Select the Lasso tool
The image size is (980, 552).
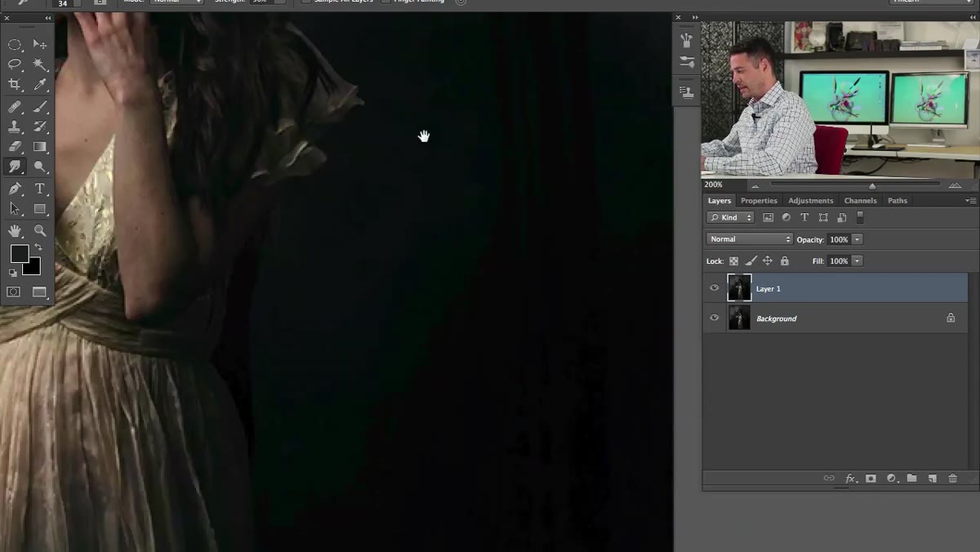pos(15,65)
